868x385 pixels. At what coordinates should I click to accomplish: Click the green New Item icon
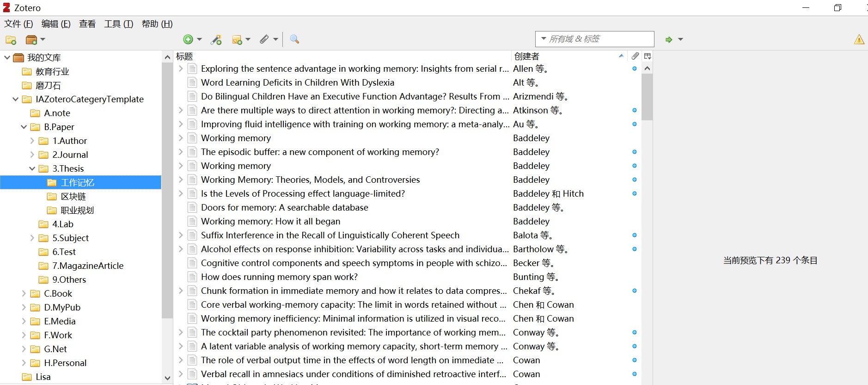(x=188, y=39)
